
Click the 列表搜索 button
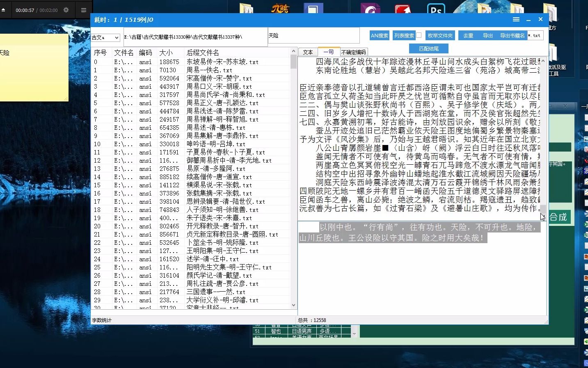[404, 36]
